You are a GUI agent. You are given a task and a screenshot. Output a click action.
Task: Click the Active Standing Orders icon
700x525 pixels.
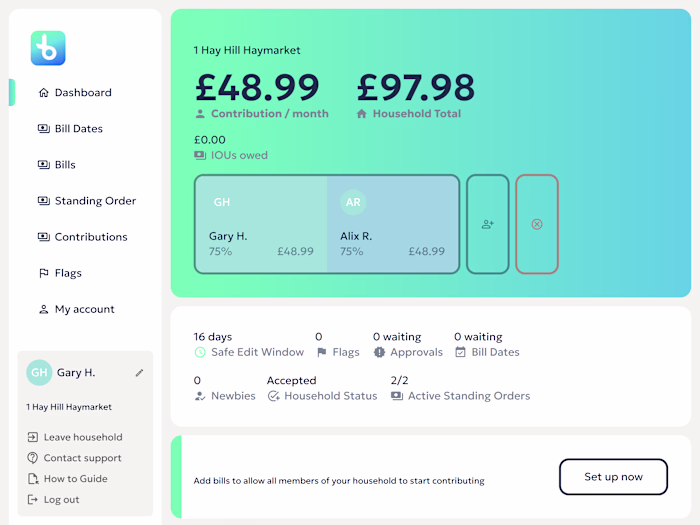[397, 396]
